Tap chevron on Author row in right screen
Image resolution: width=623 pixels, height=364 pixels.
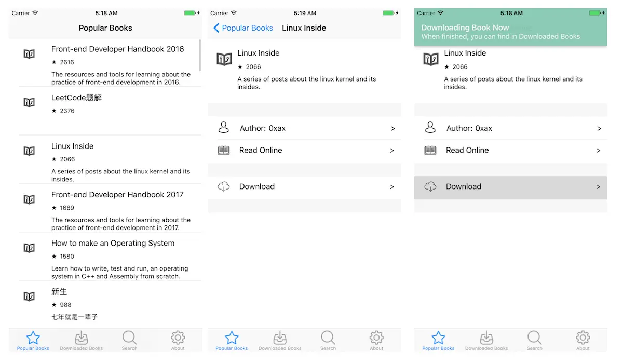pyautogui.click(x=599, y=128)
